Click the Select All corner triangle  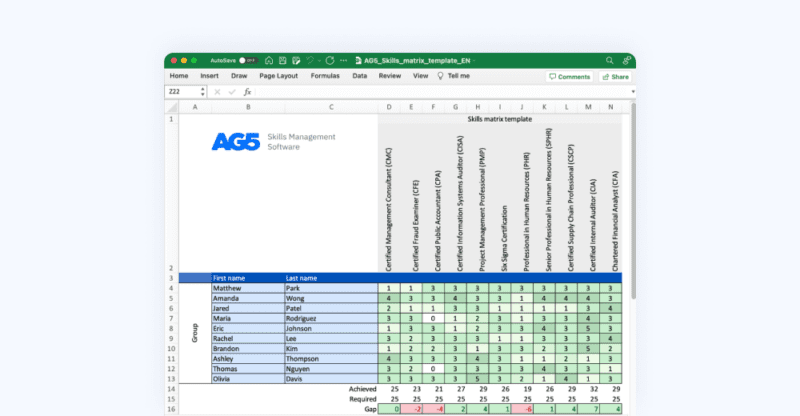click(x=172, y=107)
